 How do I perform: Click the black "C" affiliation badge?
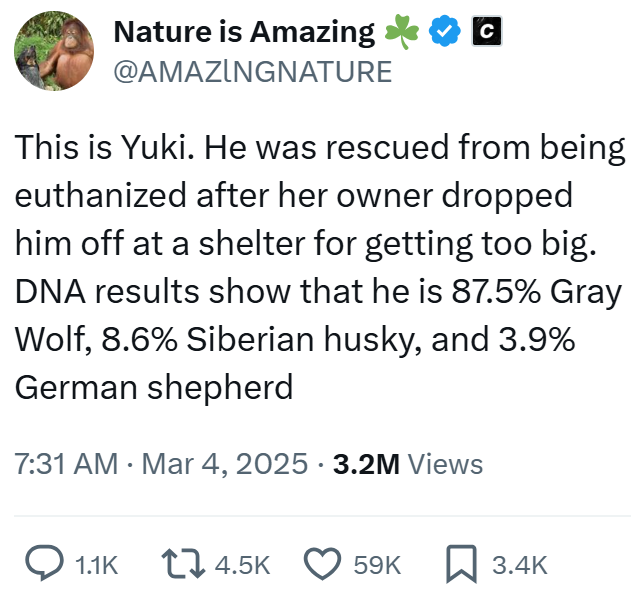click(485, 32)
